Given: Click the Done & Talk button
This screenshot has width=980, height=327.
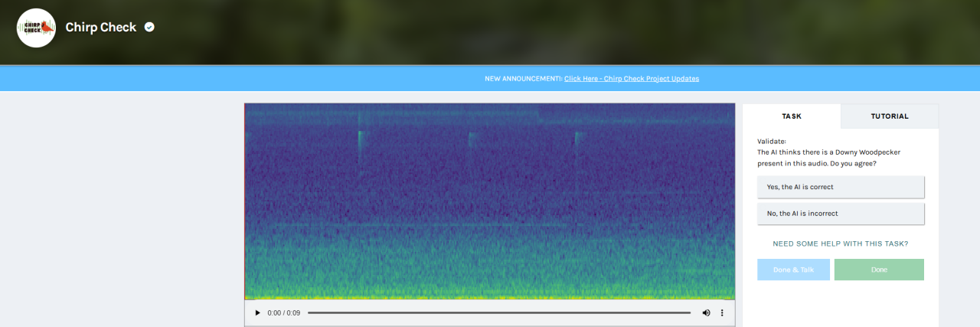Looking at the screenshot, I should coord(793,270).
